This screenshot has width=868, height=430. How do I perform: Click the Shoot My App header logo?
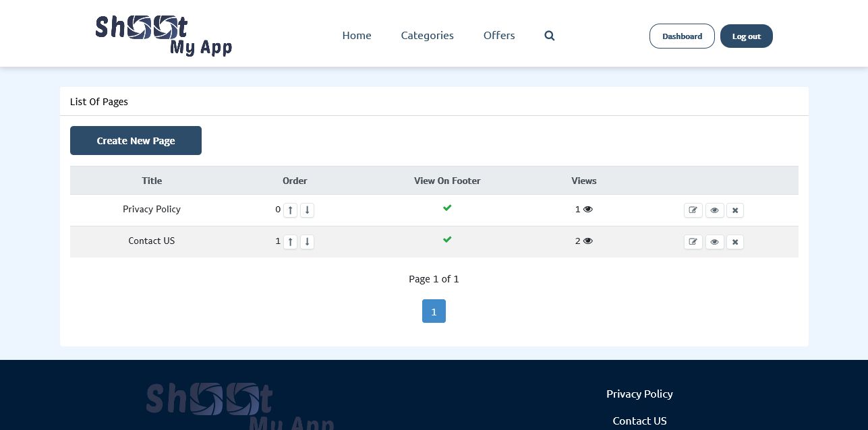164,36
